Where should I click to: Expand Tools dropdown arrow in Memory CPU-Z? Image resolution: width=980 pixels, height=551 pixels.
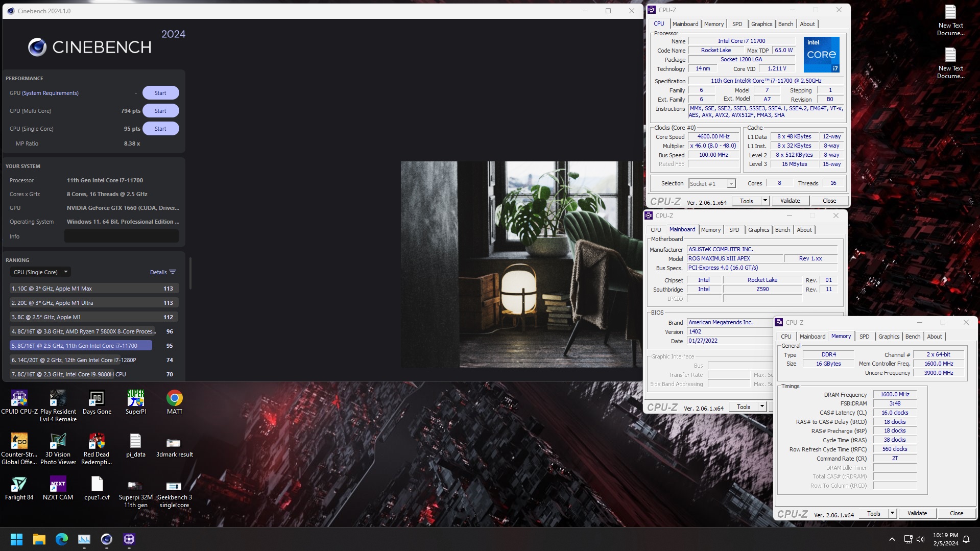click(x=892, y=514)
